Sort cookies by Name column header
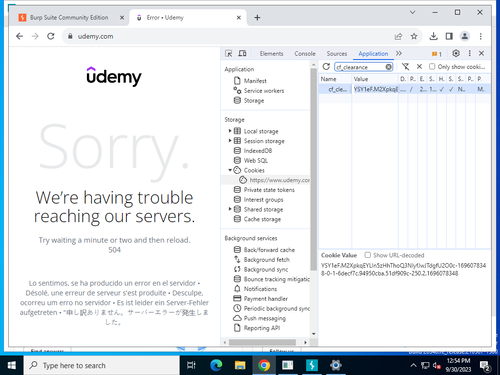 tap(335, 79)
